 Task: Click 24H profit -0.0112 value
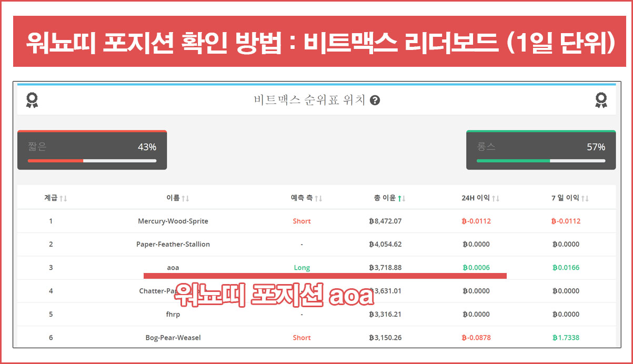pyautogui.click(x=476, y=221)
